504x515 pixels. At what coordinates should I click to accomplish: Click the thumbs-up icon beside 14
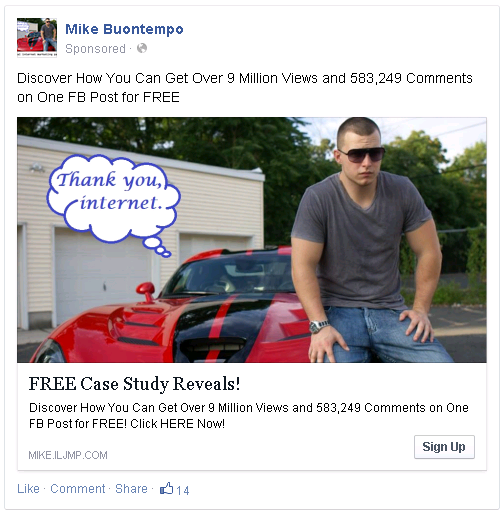(x=167, y=488)
